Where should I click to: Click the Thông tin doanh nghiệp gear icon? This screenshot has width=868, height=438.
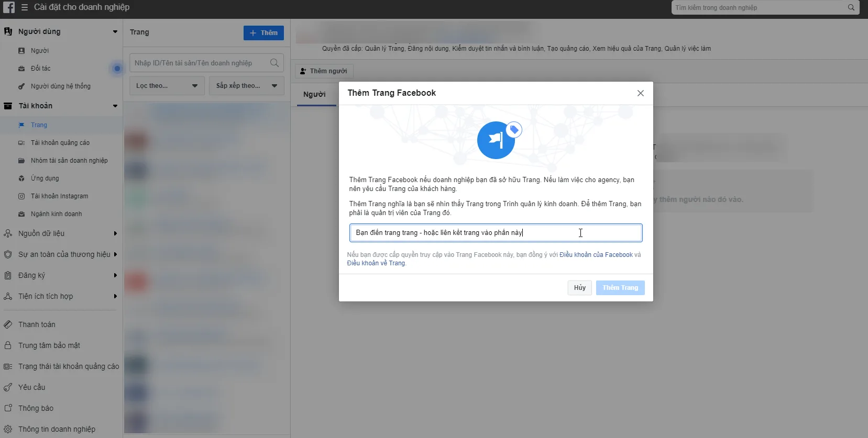point(8,429)
